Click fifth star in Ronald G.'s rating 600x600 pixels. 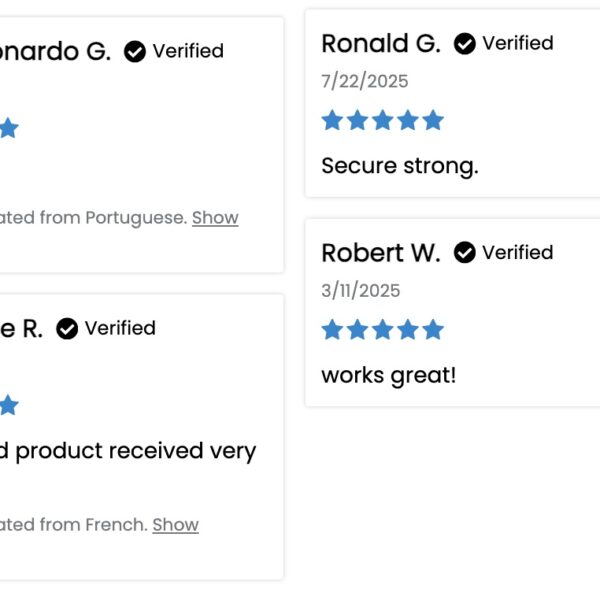point(433,120)
